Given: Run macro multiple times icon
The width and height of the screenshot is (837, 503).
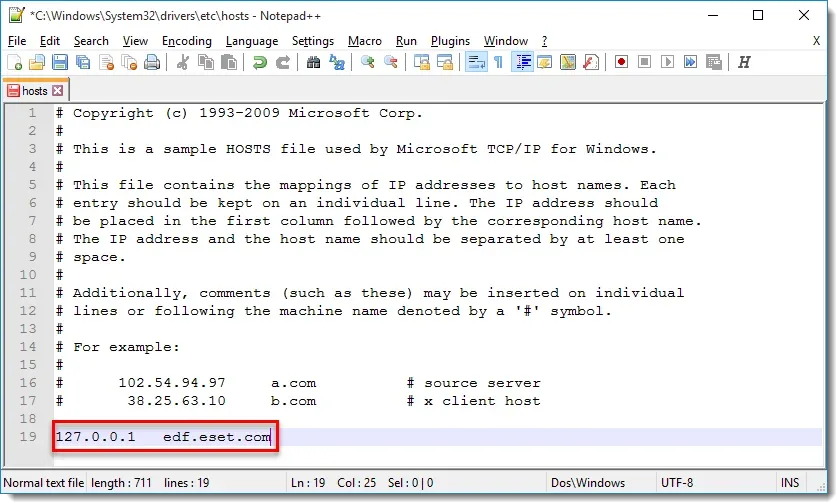Looking at the screenshot, I should pyautogui.click(x=690, y=62).
